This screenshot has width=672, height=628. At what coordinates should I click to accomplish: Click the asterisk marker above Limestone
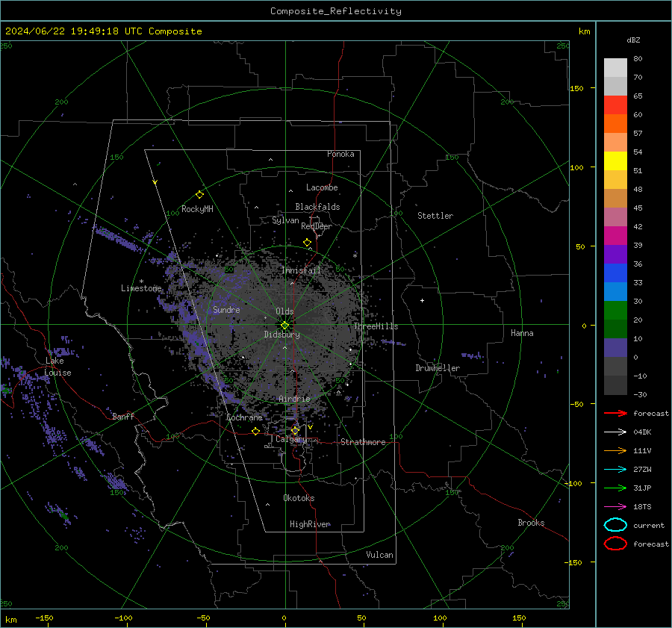[x=141, y=282]
